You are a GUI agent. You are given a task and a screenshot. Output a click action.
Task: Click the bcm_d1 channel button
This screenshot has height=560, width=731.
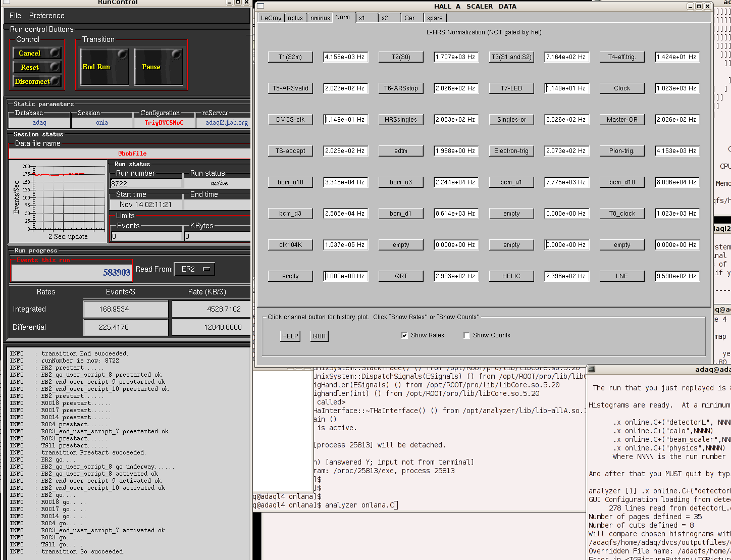click(401, 214)
